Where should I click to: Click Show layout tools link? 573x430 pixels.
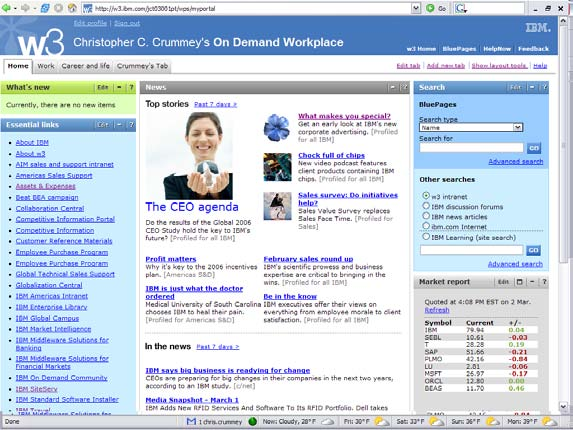point(499,66)
